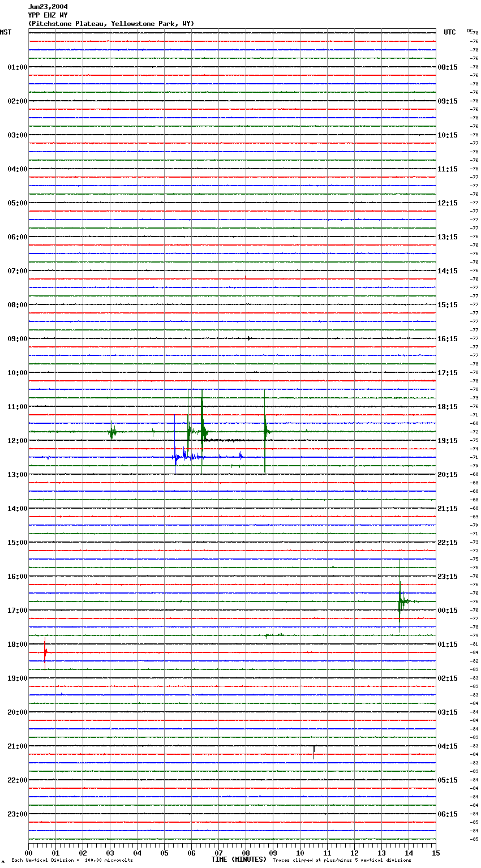
Task: Click the DC offset value -82
Action: [474, 661]
